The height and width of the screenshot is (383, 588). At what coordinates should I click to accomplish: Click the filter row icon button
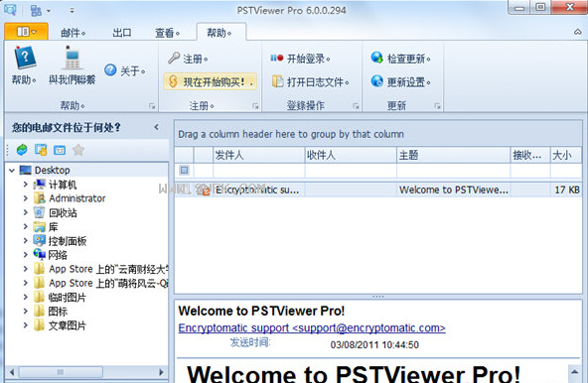(184, 170)
